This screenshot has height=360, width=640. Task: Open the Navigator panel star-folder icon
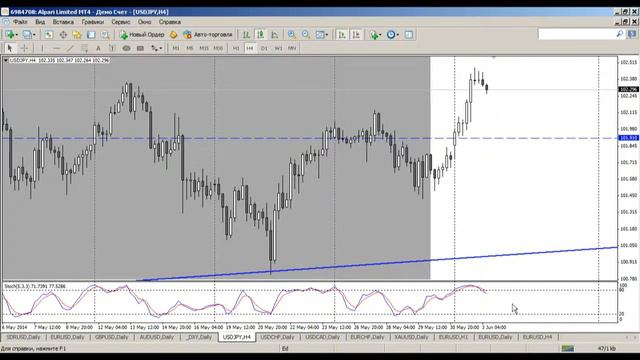point(77,35)
